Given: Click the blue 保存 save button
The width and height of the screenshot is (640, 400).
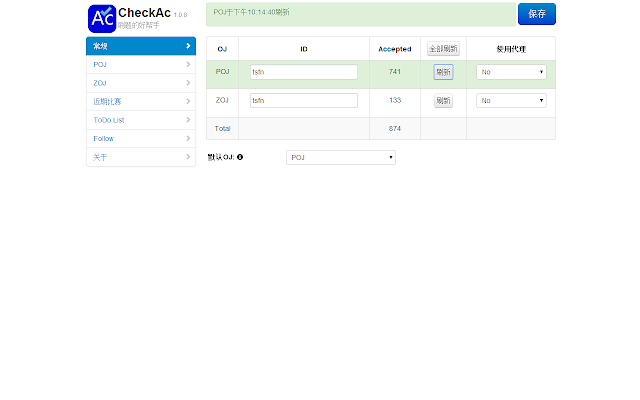Looking at the screenshot, I should (x=537, y=14).
